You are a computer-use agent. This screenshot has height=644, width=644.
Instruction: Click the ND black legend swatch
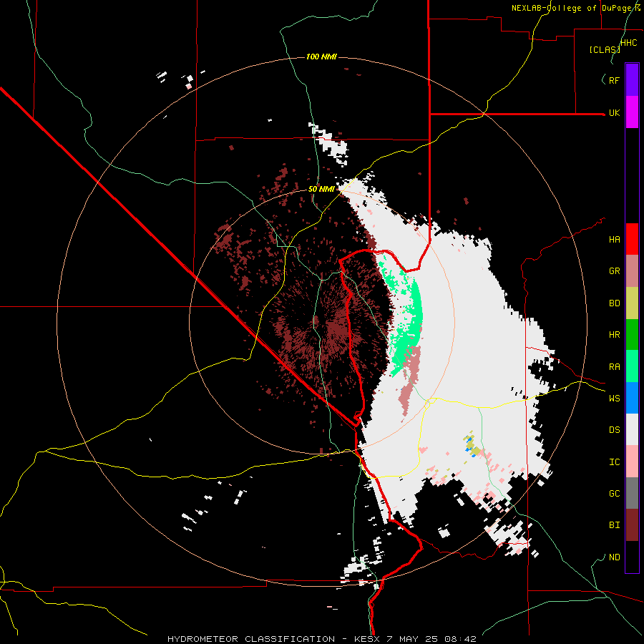coord(632,557)
